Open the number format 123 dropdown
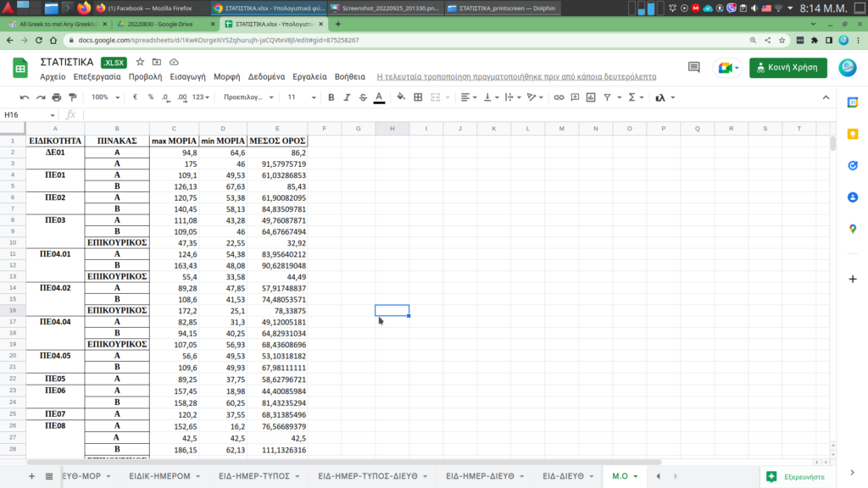This screenshot has width=868, height=488. click(201, 97)
